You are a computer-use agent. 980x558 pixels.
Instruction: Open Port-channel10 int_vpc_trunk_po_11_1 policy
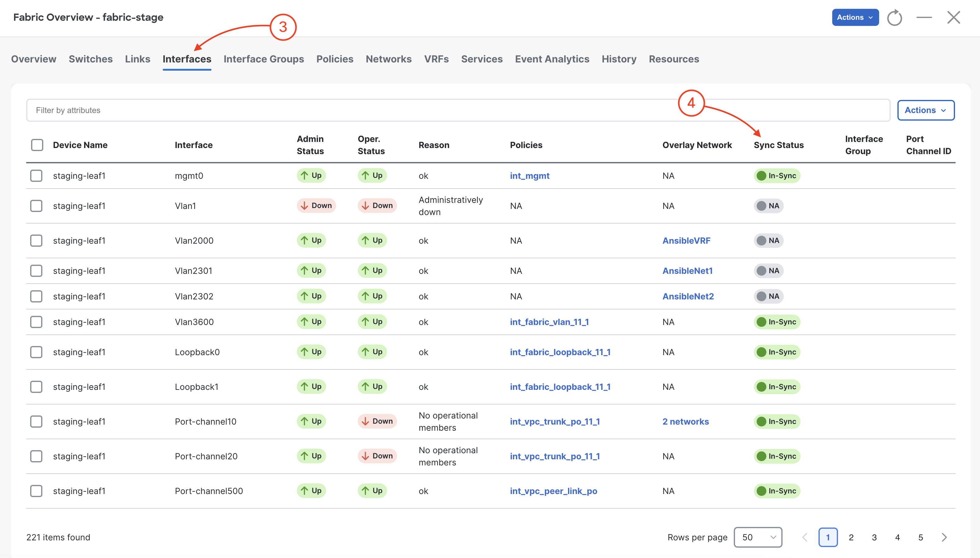click(555, 422)
